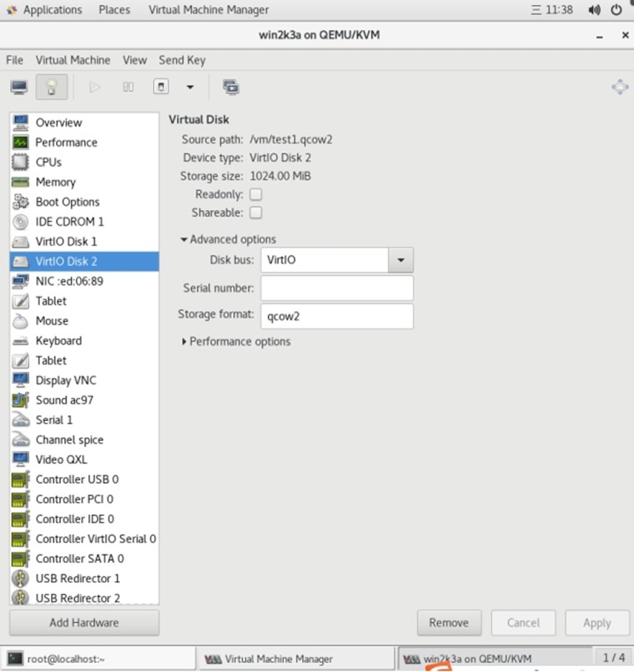Shut down the virtual machine
This screenshot has height=672, width=634.
pos(161,87)
